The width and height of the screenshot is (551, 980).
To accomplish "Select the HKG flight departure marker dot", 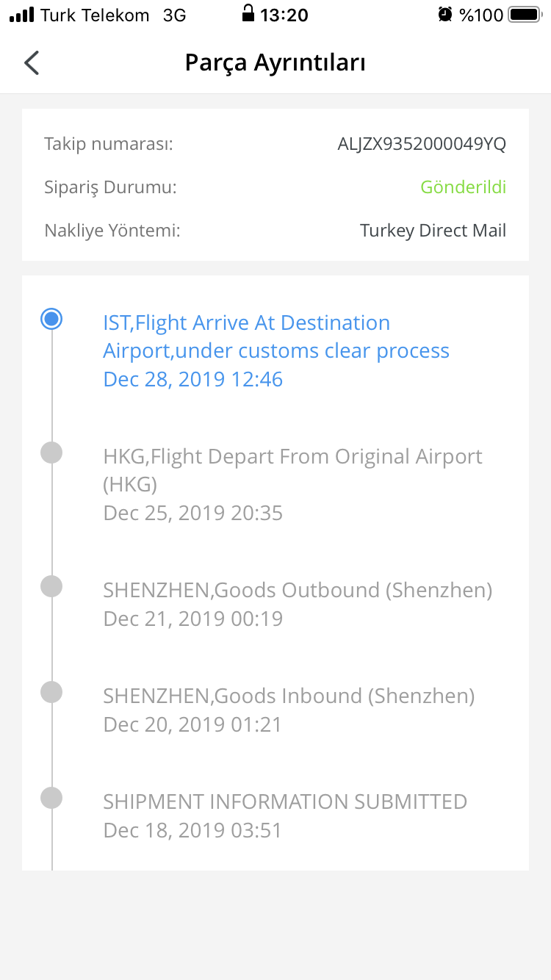I will [51, 453].
